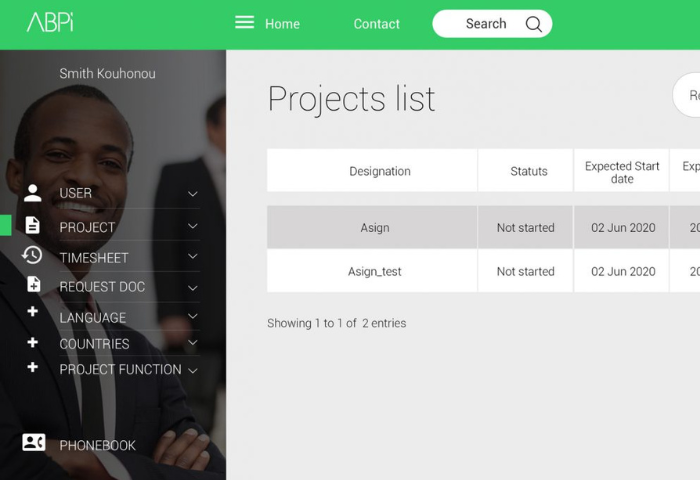Click the Project document icon
The width and height of the screenshot is (700, 480).
coord(33,226)
